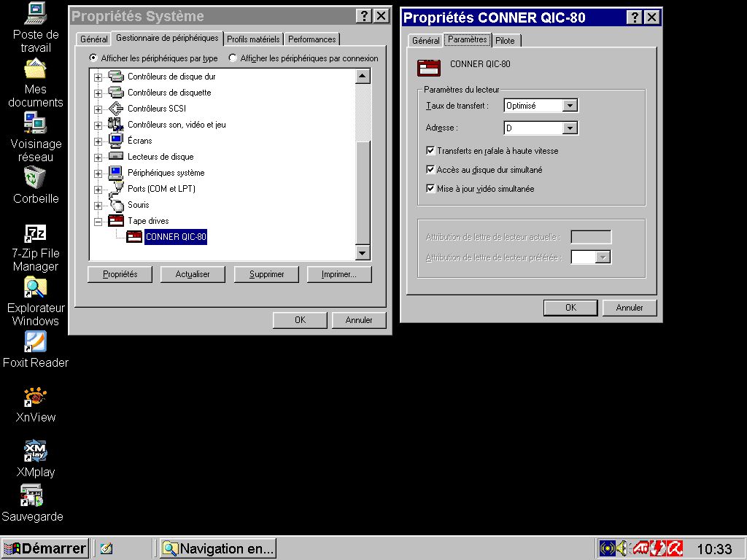Click the device list scrollbar down arrow
This screenshot has width=747, height=560.
point(363,253)
